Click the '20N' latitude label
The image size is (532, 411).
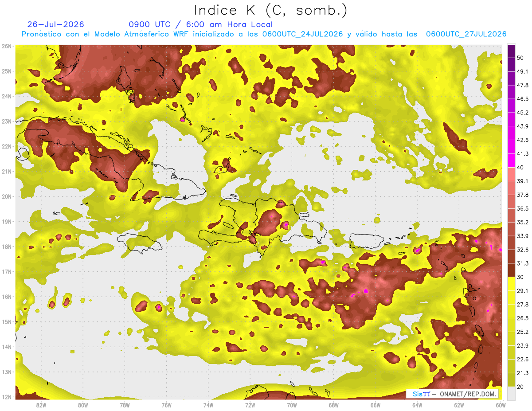pyautogui.click(x=7, y=196)
